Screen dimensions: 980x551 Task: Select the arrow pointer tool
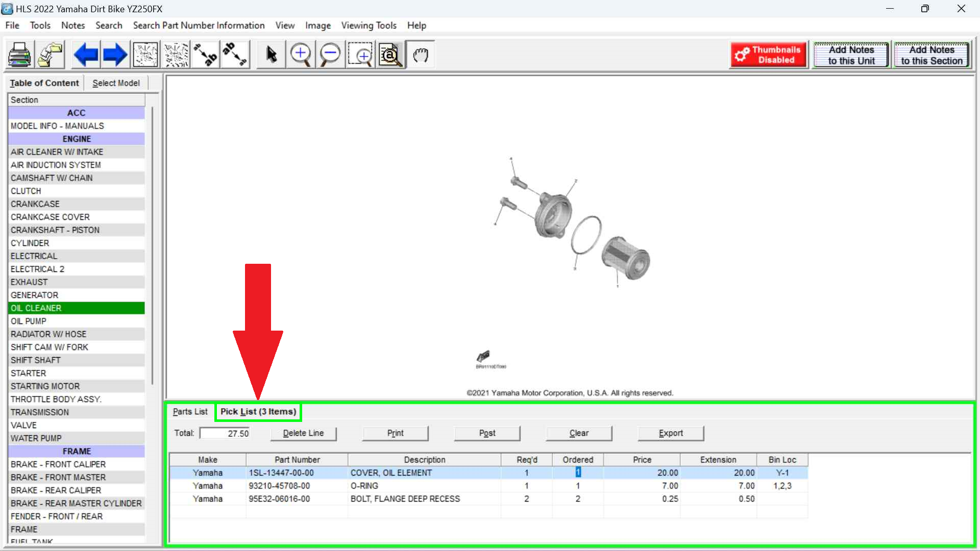click(271, 55)
